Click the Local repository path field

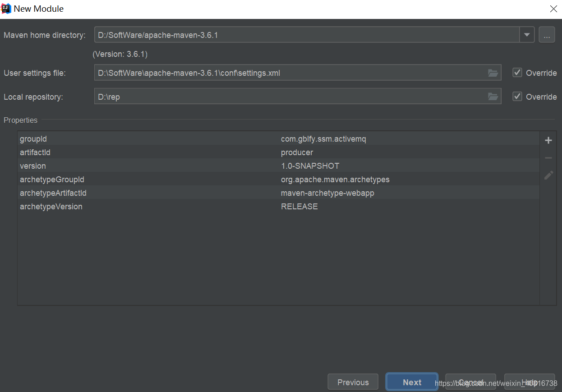click(x=298, y=97)
